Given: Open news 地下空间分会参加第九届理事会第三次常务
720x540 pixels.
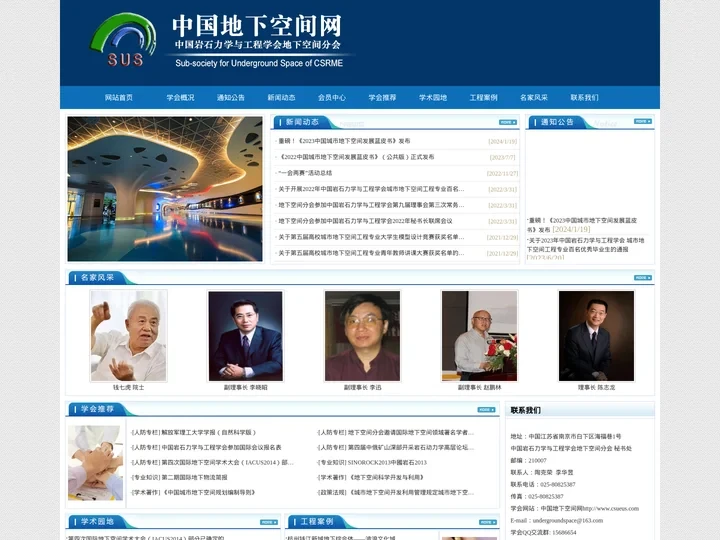Looking at the screenshot, I should click(x=371, y=205).
